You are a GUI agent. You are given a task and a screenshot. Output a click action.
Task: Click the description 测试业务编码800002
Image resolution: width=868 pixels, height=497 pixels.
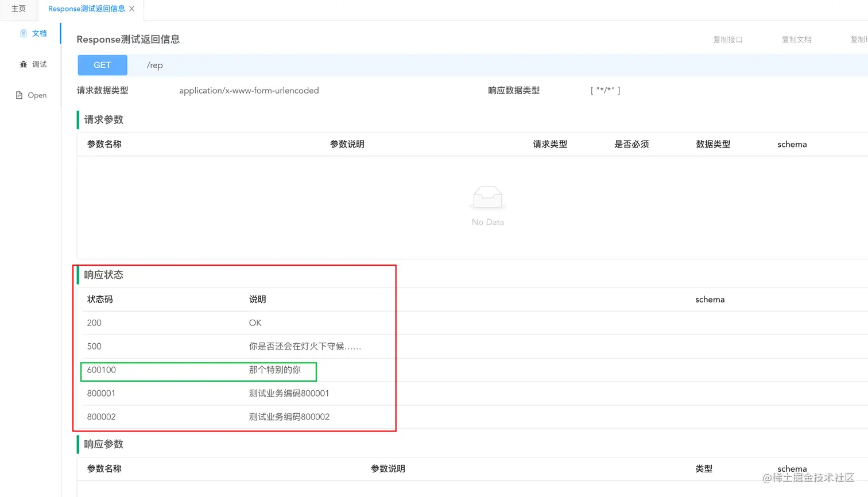point(289,417)
